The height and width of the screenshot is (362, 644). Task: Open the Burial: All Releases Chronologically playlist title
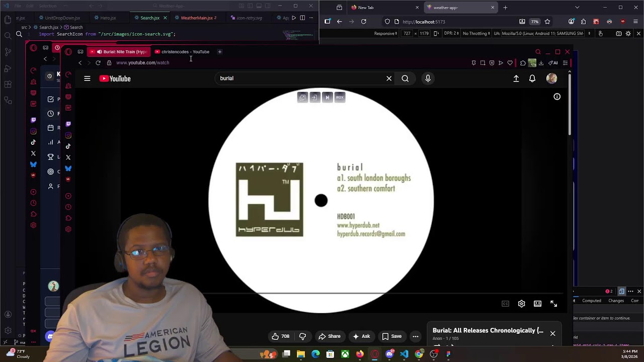click(488, 330)
